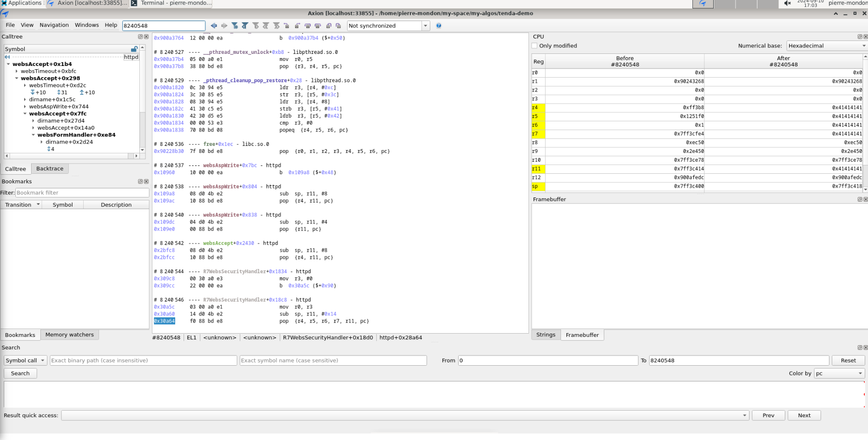Click the show 10 more below icon
868x440 pixels.
click(33, 92)
